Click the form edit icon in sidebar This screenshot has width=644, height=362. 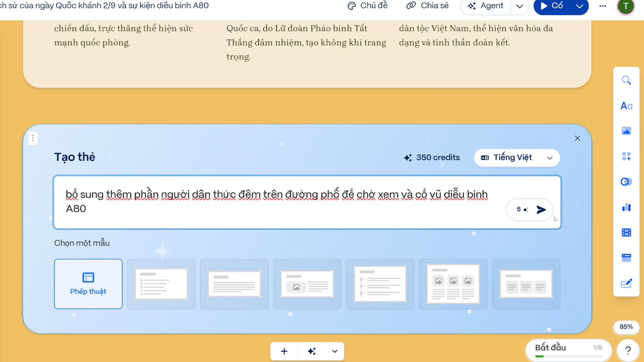coord(626,284)
